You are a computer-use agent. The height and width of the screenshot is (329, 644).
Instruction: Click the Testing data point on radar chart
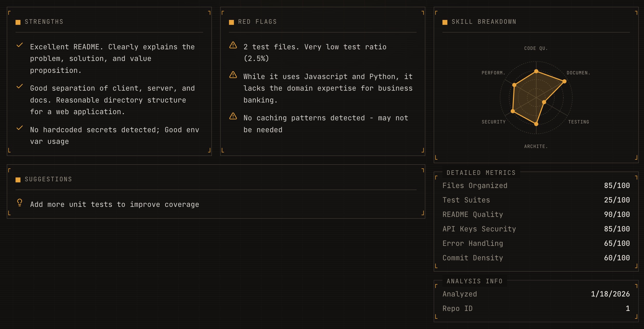(544, 102)
